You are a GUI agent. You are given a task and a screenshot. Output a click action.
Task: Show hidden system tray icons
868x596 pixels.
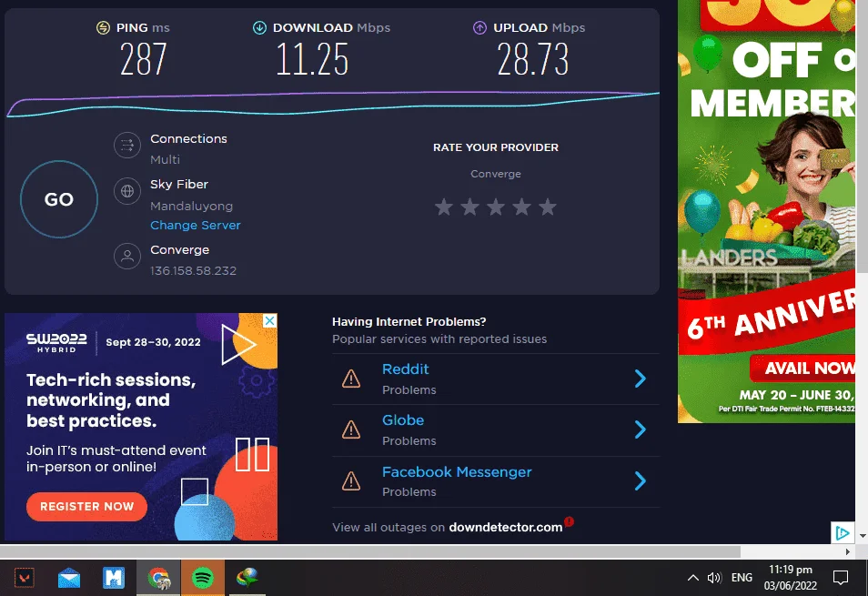(x=693, y=579)
